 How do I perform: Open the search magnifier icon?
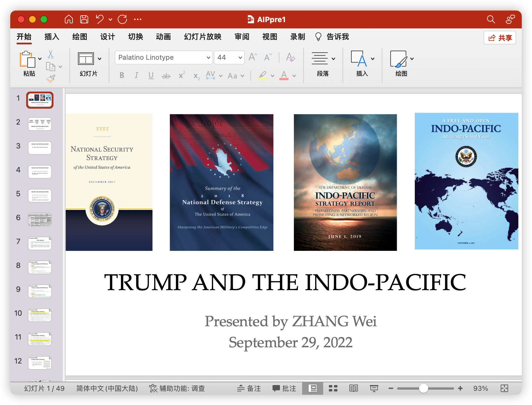tap(491, 19)
